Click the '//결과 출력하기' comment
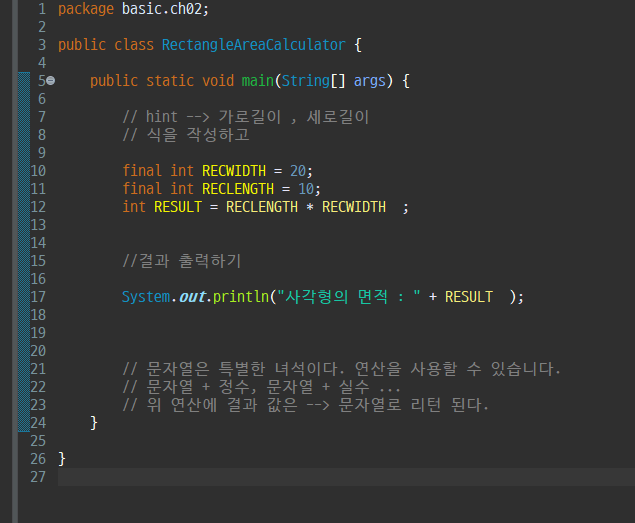Screen dimensions: 635x523 (x=182, y=260)
